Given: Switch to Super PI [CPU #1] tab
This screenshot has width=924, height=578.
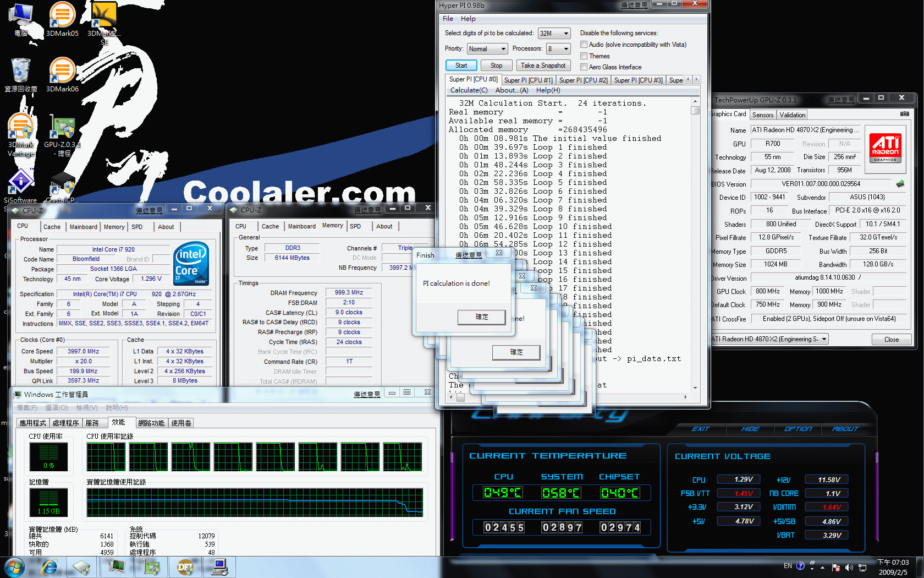Looking at the screenshot, I should click(528, 80).
